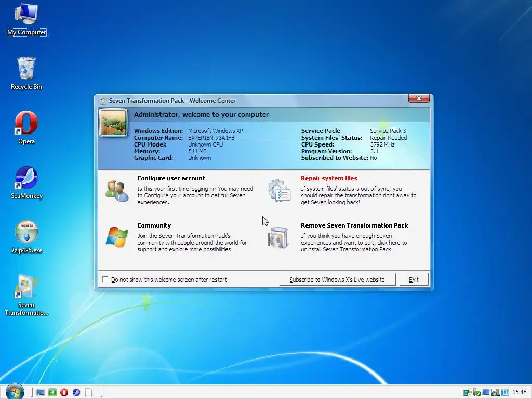Enable Do not show this welcome screen checkbox
The width and height of the screenshot is (532, 399).
point(105,279)
